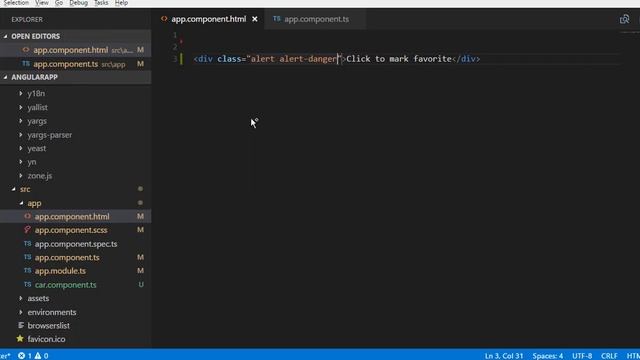
Task: Click Ln 3, Col 31 in status bar
Action: tap(504, 356)
